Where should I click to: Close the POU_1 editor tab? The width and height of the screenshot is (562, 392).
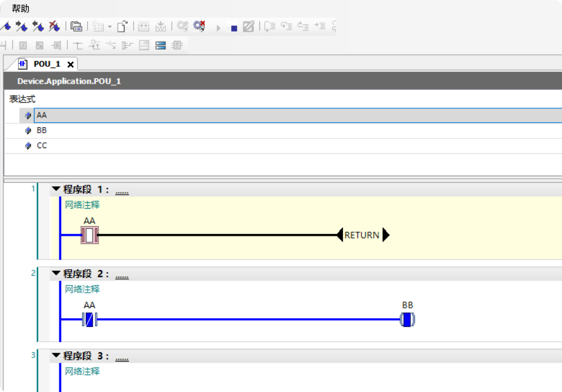[x=70, y=65]
